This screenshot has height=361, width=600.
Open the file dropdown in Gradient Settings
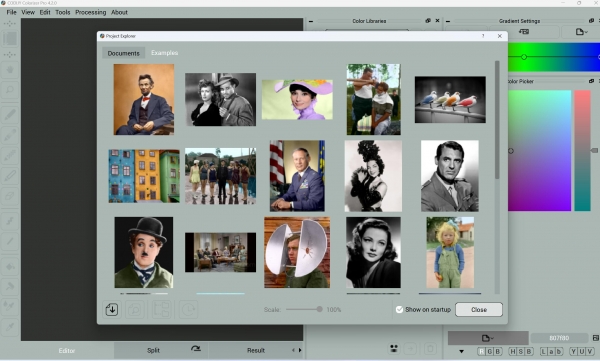pos(581,32)
